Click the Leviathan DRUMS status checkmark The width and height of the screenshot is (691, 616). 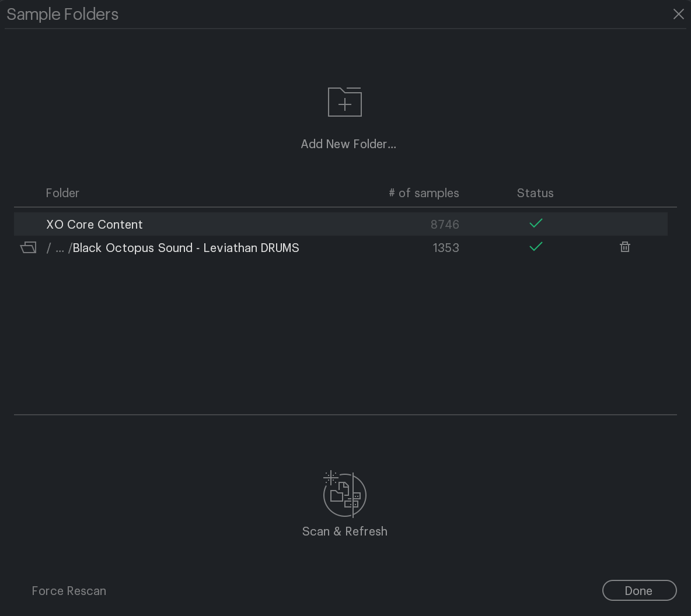point(536,247)
